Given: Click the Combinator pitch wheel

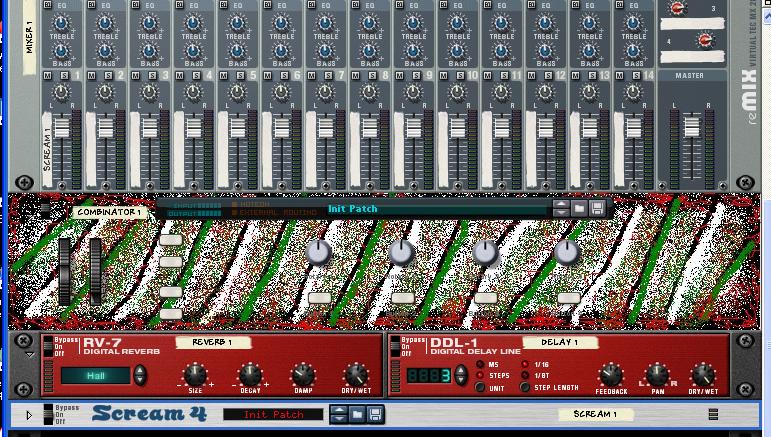Looking at the screenshot, I should (x=64, y=271).
